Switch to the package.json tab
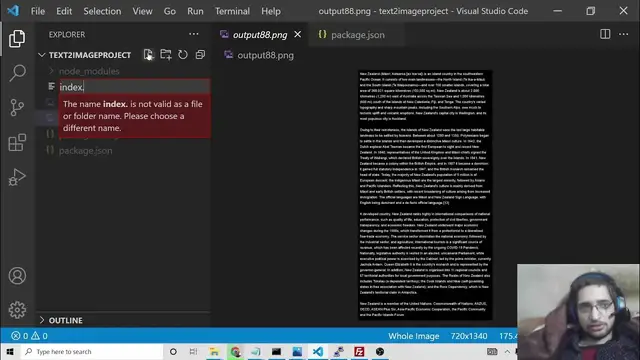 357,35
